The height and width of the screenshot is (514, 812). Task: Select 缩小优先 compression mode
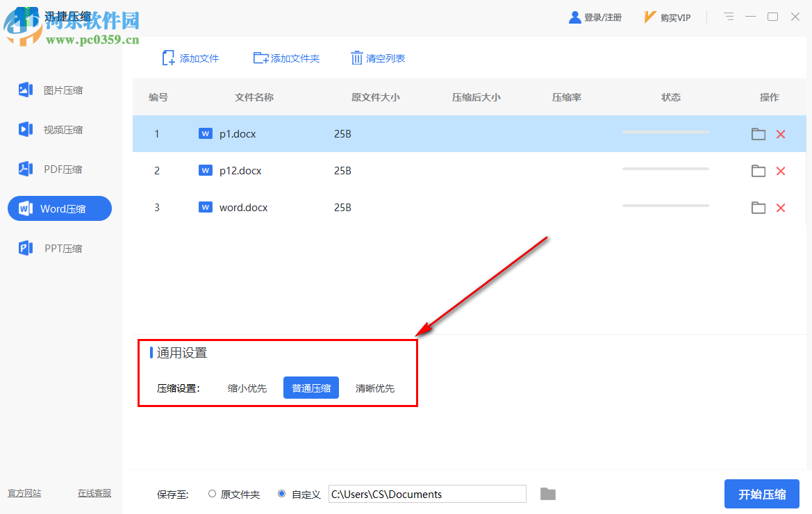click(x=247, y=388)
